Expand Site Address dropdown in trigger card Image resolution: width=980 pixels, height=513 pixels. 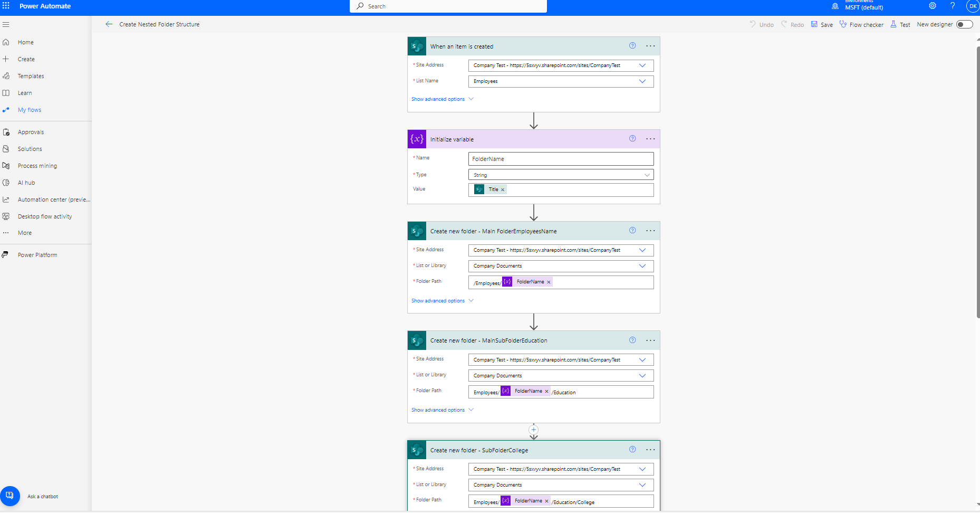[642, 65]
